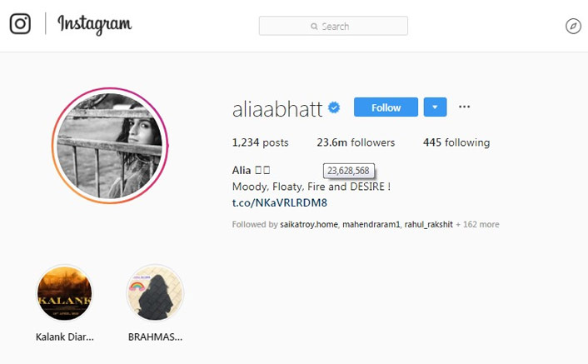Screen dimensions: 588x364
Task: Open saikatroy.home follower profile
Action: pos(309,225)
